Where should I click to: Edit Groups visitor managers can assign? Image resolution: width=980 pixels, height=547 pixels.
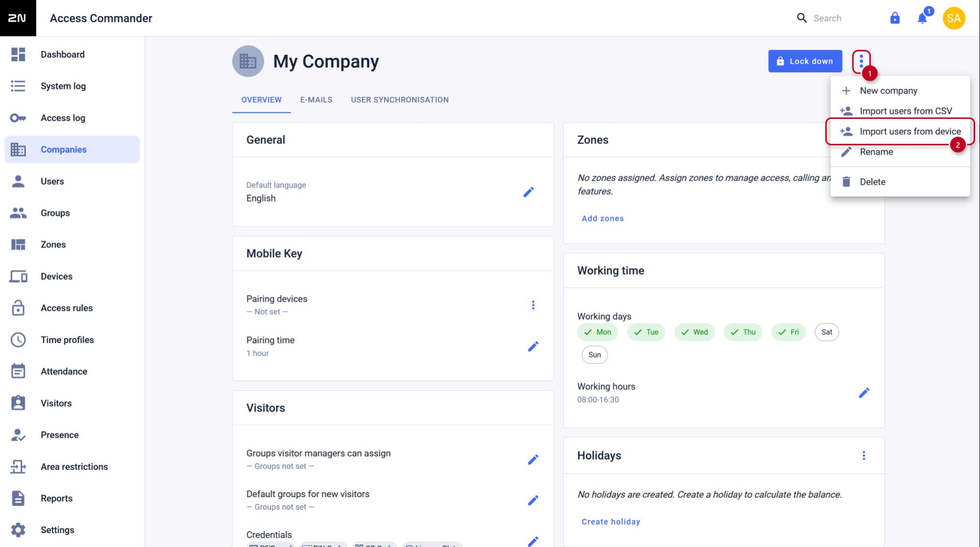(533, 460)
